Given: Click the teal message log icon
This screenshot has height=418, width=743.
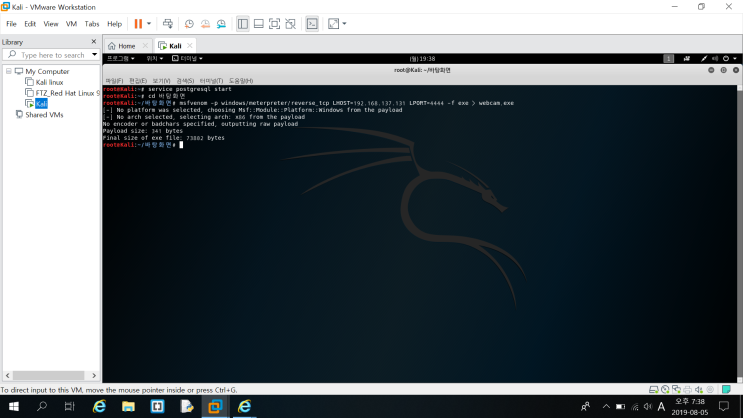Looking at the screenshot, I should point(726,390).
